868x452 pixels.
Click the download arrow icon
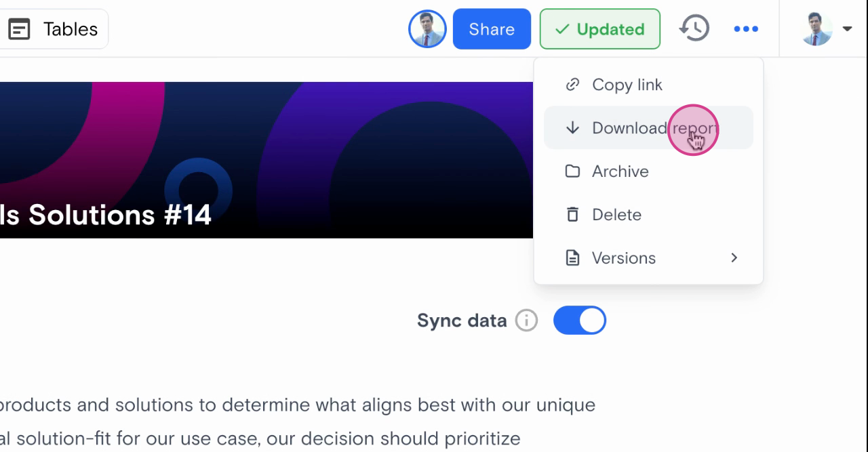573,128
